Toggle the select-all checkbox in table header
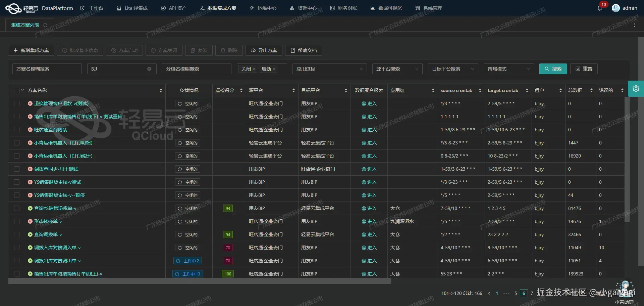 (x=16, y=90)
